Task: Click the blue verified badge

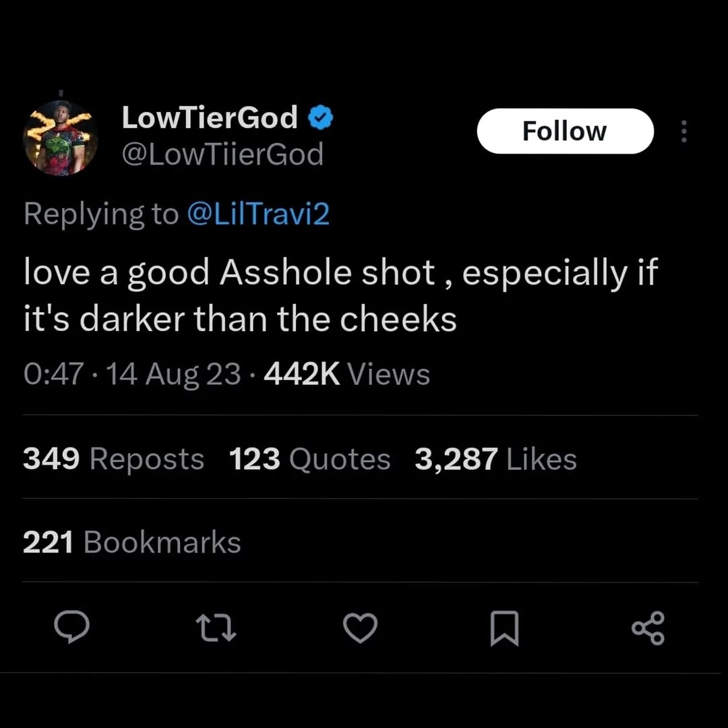Action: [320, 117]
